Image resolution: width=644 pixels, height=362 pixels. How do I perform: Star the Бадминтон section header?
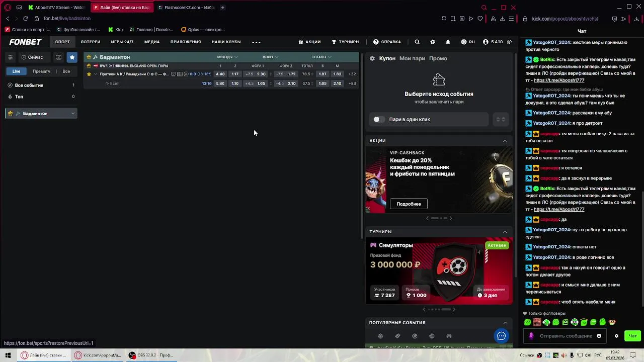[89, 57]
